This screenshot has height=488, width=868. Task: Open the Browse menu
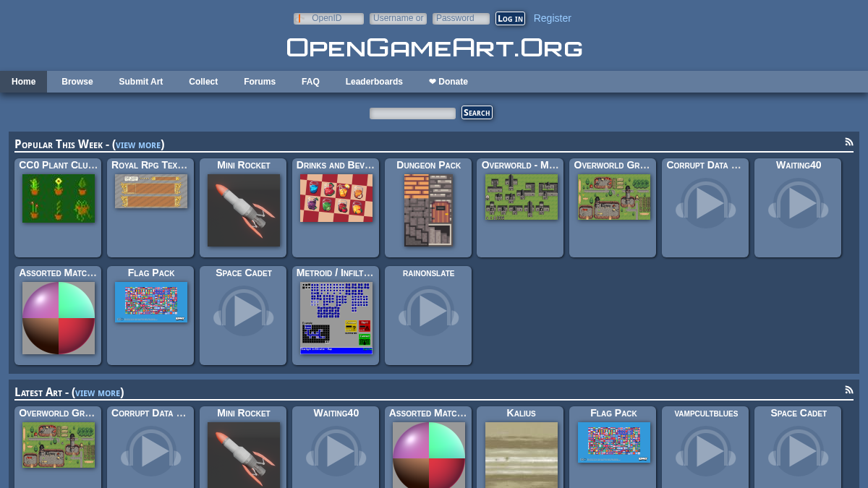point(77,82)
